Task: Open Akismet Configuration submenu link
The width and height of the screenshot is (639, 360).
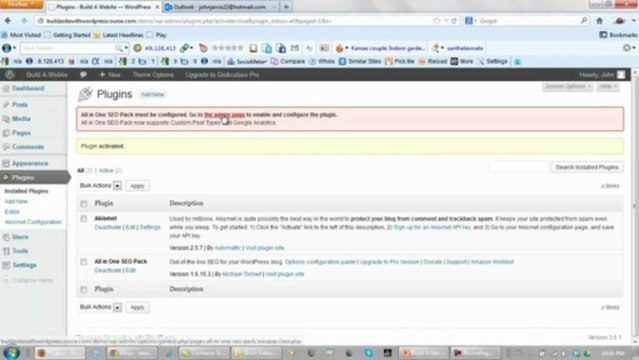Action: pyautogui.click(x=33, y=222)
